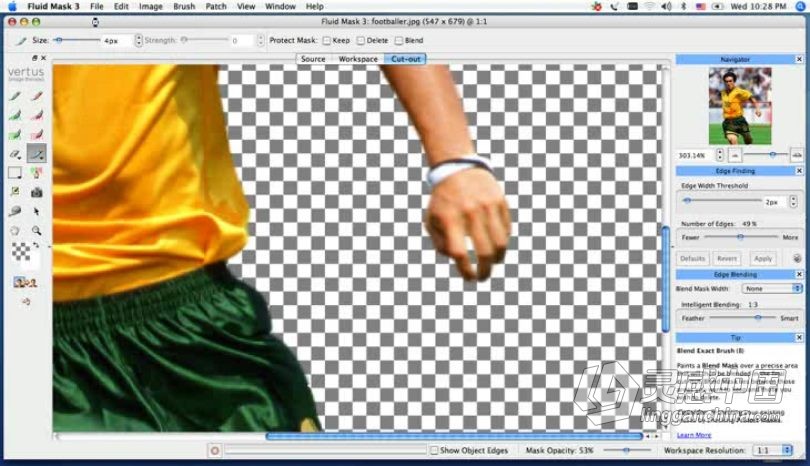Enable the Blend protect mask checkbox
Screen dimensions: 810x466
[399, 40]
